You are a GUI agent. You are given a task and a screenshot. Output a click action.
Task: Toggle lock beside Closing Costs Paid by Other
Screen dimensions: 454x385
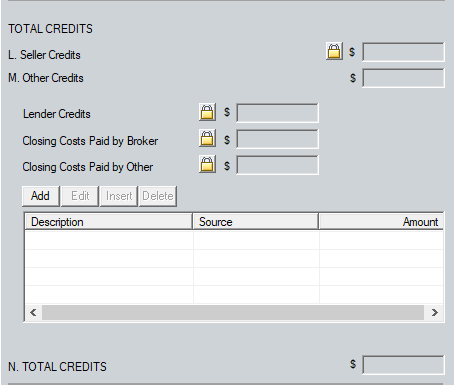click(207, 164)
